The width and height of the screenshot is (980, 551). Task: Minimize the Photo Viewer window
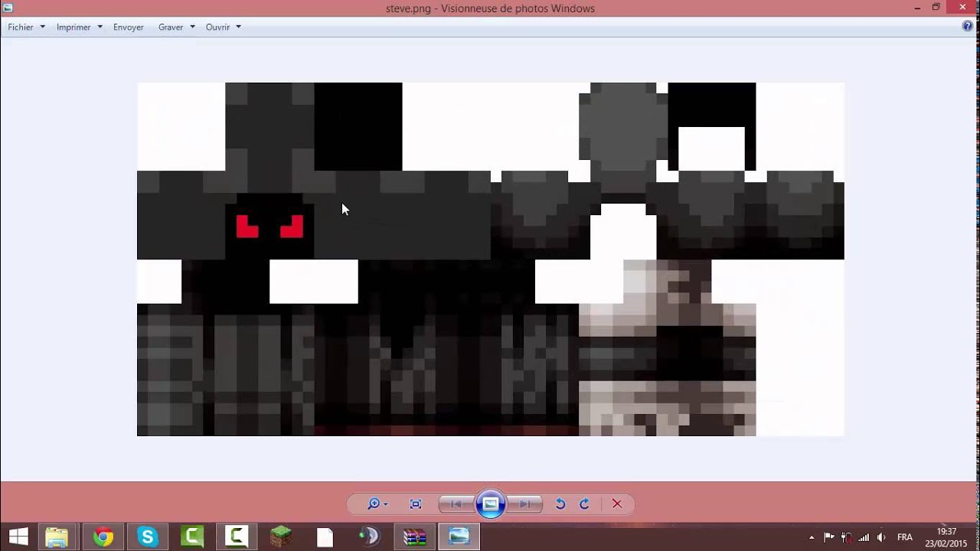coord(916,8)
